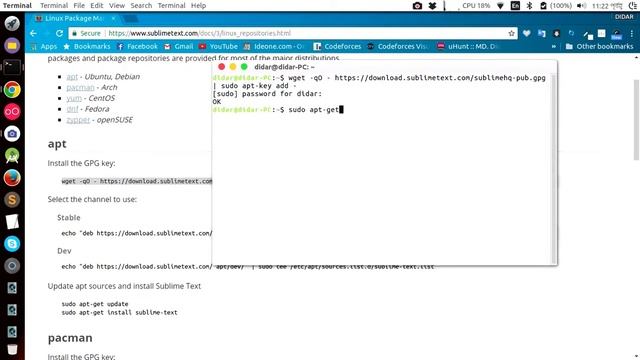This screenshot has height=360, width=640.
Task: Launch the camera app in dock
Action: coord(12,133)
